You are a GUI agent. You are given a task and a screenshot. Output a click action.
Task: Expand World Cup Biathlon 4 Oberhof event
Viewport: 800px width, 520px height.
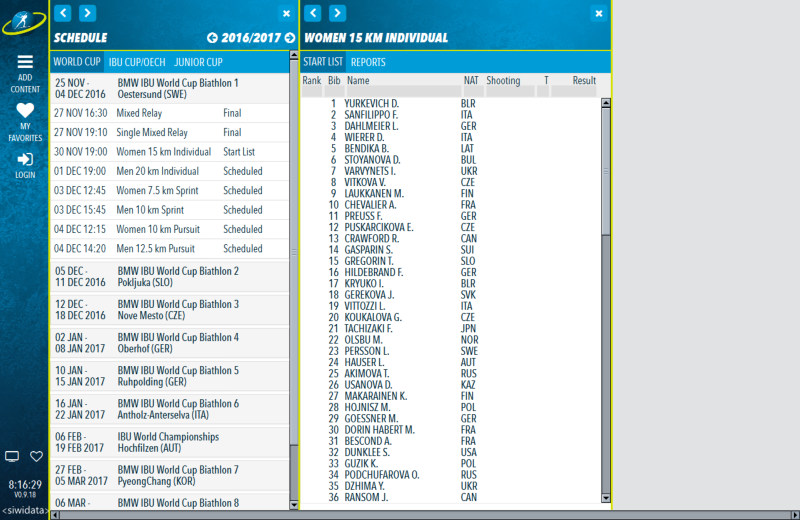[x=168, y=343]
